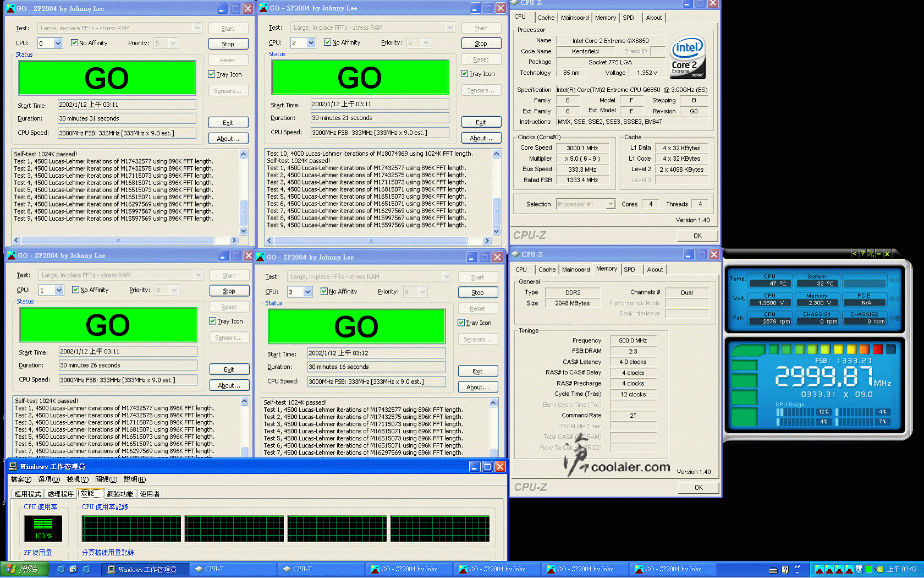Image resolution: width=924 pixels, height=578 pixels.
Task: Switch to 處理程序 tab in Task Manager
Action: pyautogui.click(x=61, y=494)
